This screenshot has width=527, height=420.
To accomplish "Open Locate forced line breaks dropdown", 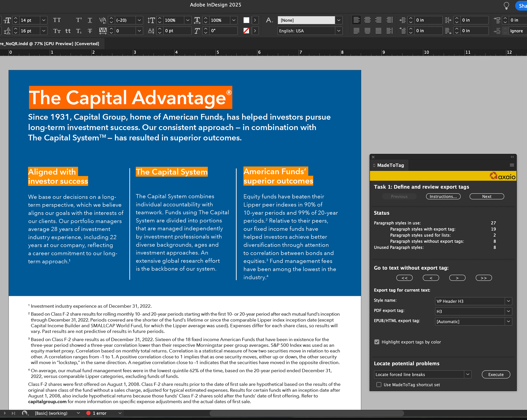I will 468,374.
